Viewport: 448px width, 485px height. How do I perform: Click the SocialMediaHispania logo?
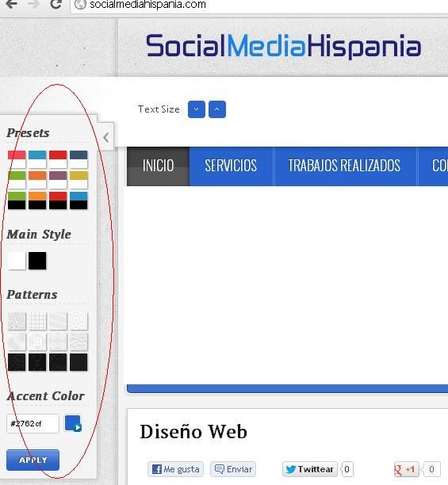[283, 47]
